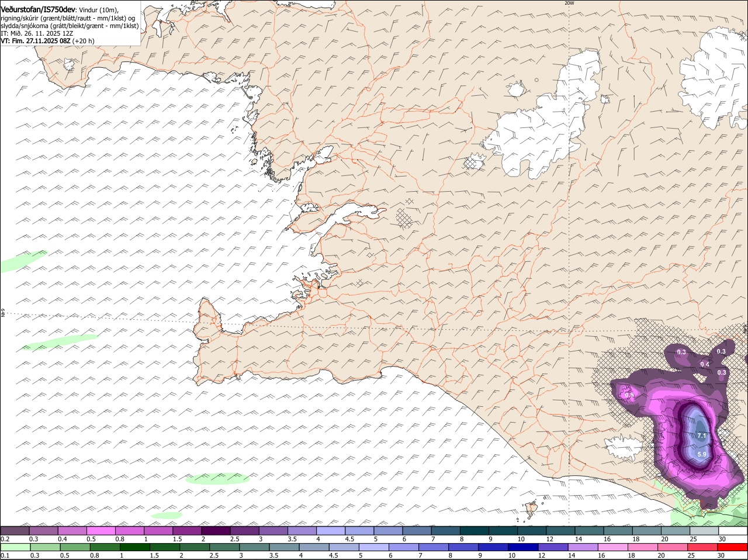The width and height of the screenshot is (748, 560).
Task: Pick the 10 deep blue swatch in the lower legend row
Action: click(x=524, y=547)
